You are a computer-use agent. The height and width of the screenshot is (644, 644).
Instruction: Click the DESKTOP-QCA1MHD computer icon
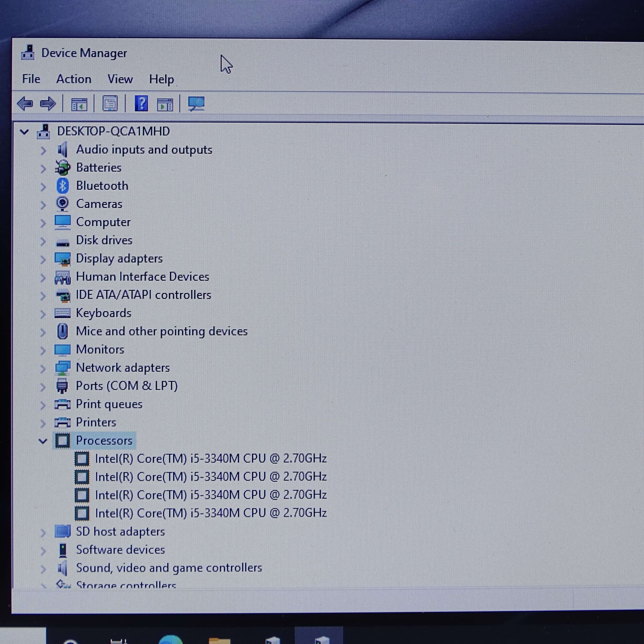tap(44, 131)
